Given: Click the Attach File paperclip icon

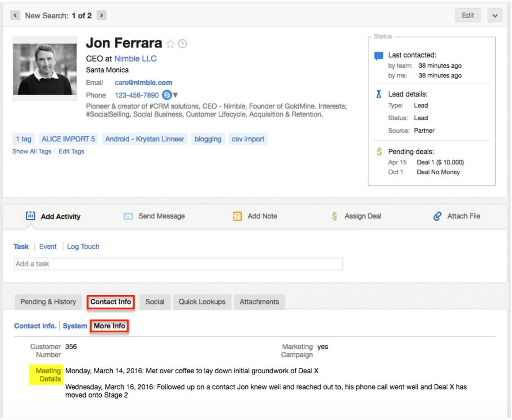Looking at the screenshot, I should click(437, 216).
